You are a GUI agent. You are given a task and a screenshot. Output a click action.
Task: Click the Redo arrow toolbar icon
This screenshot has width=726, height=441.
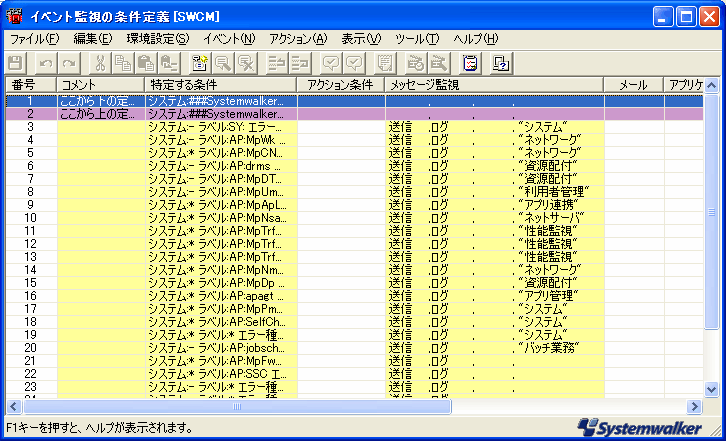coord(69,63)
